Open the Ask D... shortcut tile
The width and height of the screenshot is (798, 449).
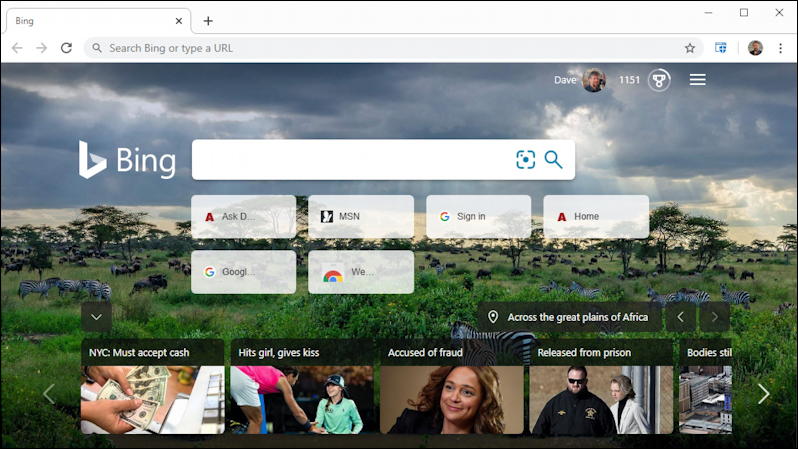point(243,216)
